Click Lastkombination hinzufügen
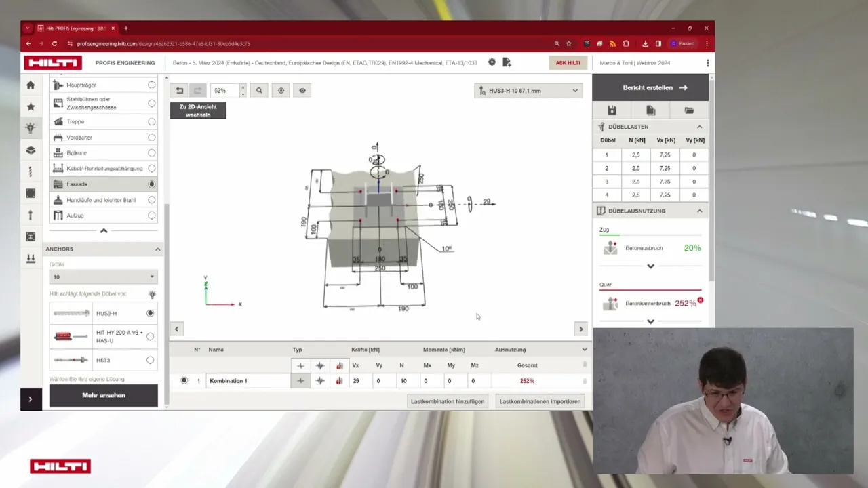 click(448, 401)
